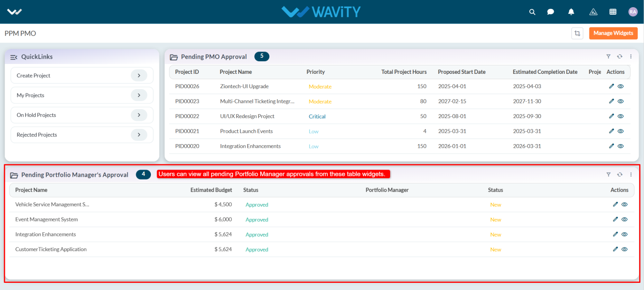Open more options for Portfolio Manager's Approval widget
The width and height of the screenshot is (644, 290).
point(631,175)
